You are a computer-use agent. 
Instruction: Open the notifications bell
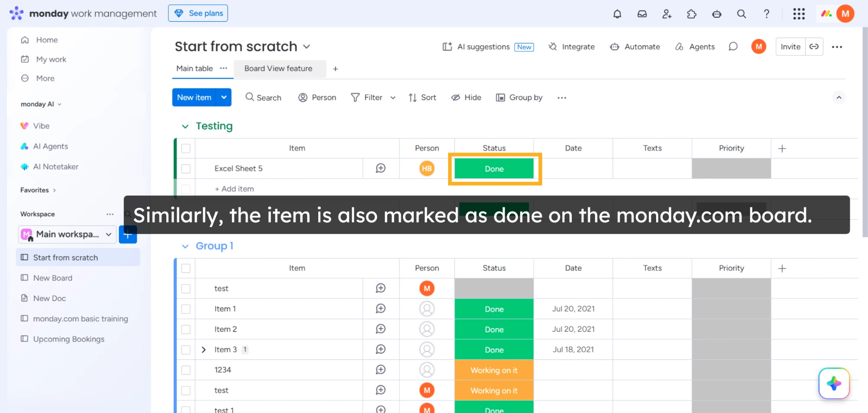[617, 14]
